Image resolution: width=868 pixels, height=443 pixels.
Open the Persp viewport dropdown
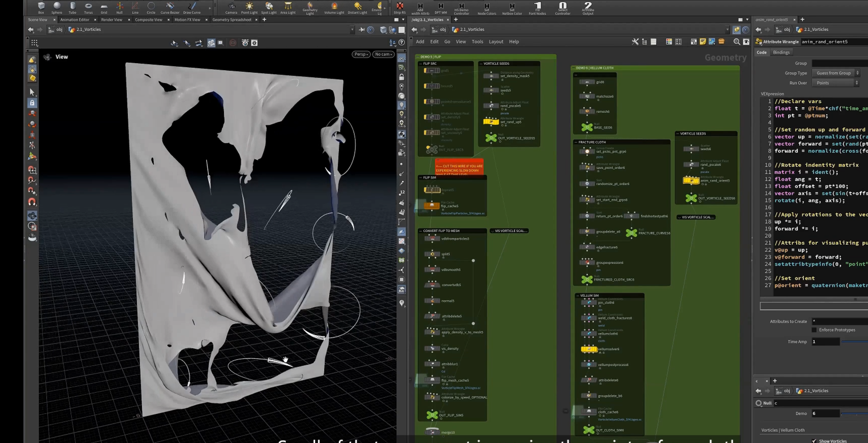point(361,54)
